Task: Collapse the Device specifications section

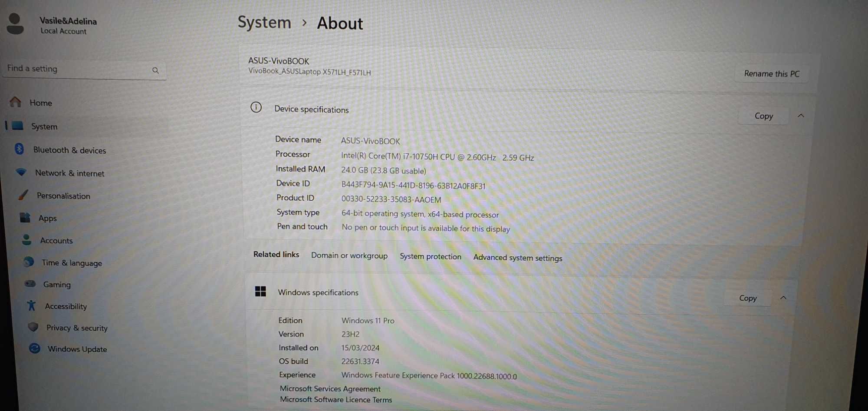Action: click(801, 116)
